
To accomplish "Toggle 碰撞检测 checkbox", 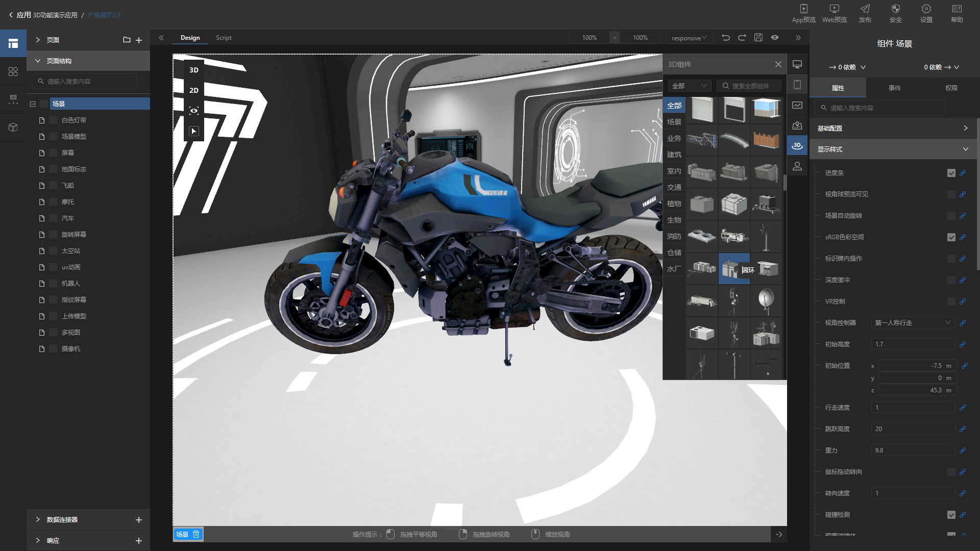I will click(951, 515).
